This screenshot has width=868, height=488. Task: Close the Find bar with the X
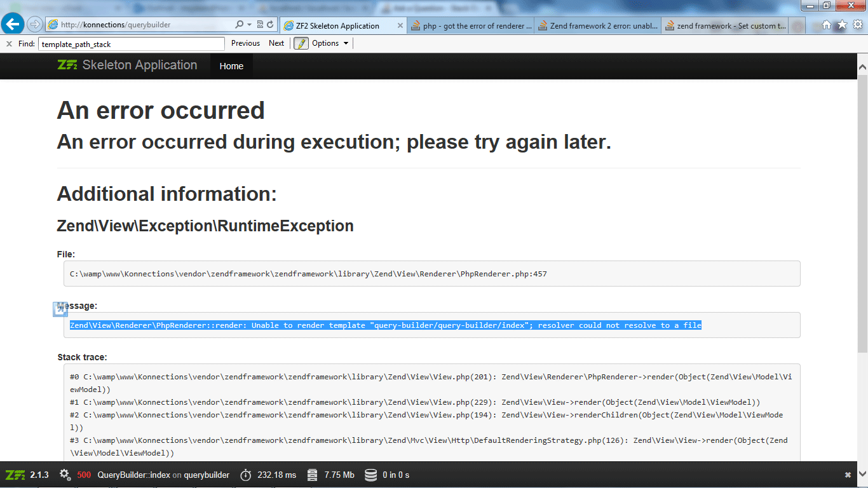pos(9,43)
